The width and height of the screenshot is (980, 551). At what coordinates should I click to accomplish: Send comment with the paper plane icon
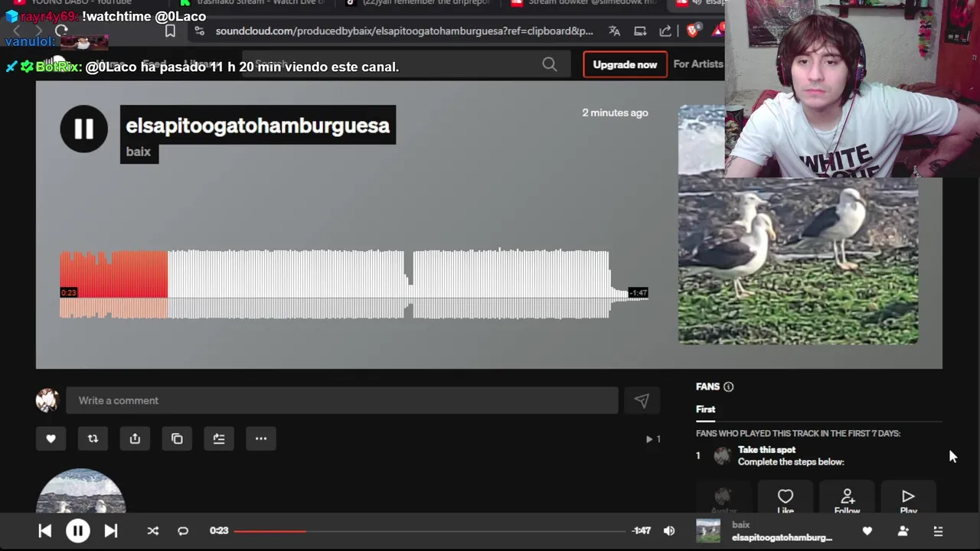[641, 400]
